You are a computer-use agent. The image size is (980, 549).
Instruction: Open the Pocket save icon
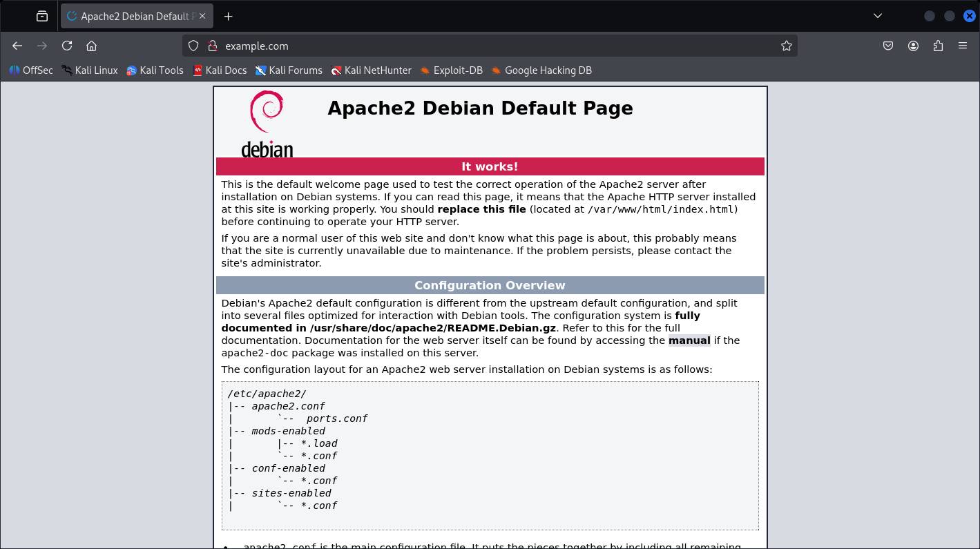(888, 46)
